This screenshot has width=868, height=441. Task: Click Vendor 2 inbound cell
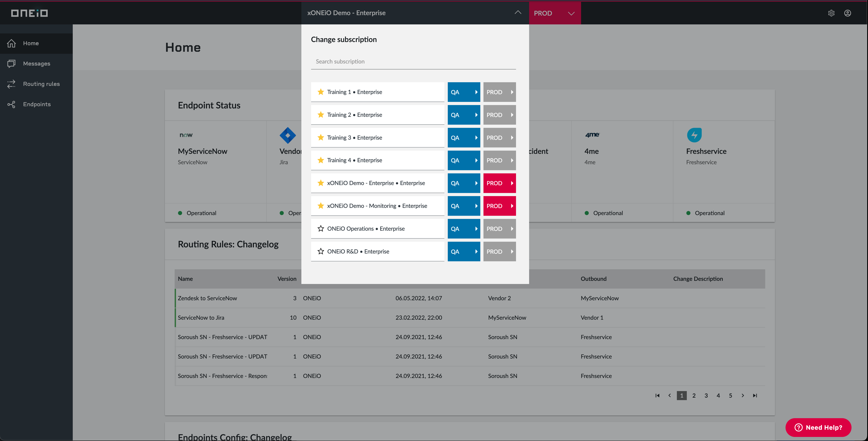499,298
